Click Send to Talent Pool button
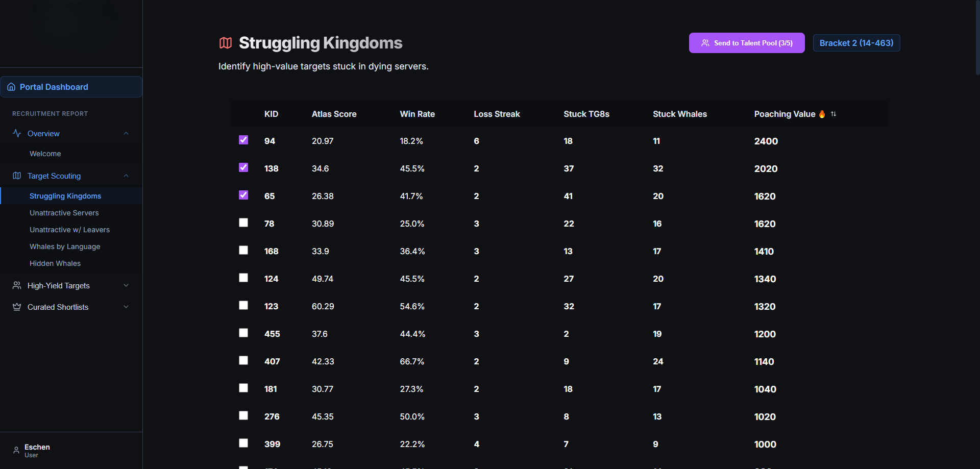 pyautogui.click(x=747, y=43)
